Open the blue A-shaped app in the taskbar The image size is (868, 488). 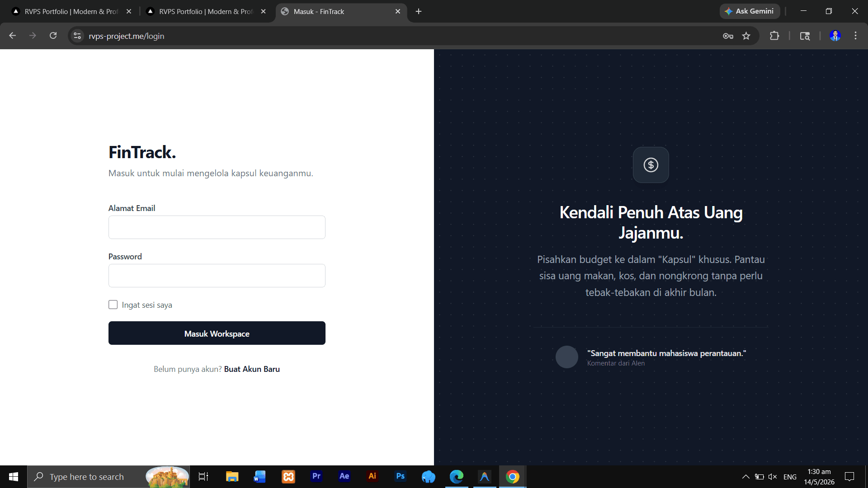coord(484,477)
